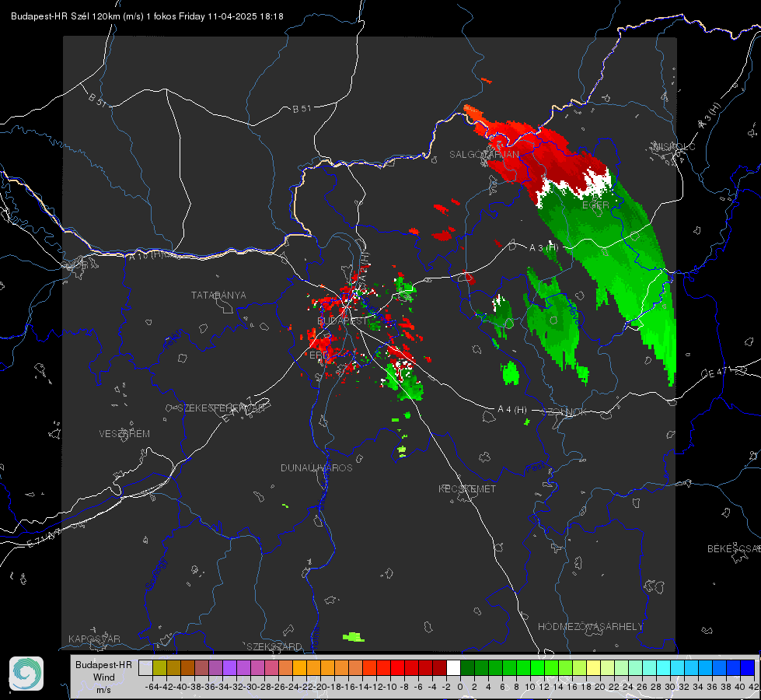Click the KECSKEMÉT city label
The width and height of the screenshot is (761, 700).
(467, 488)
